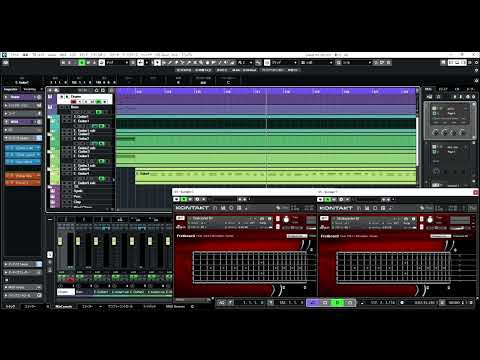This screenshot has height=360, width=480.
Task: Toggle the white activate button in left Kontakt window header
Action: pyautogui.click(x=177, y=199)
